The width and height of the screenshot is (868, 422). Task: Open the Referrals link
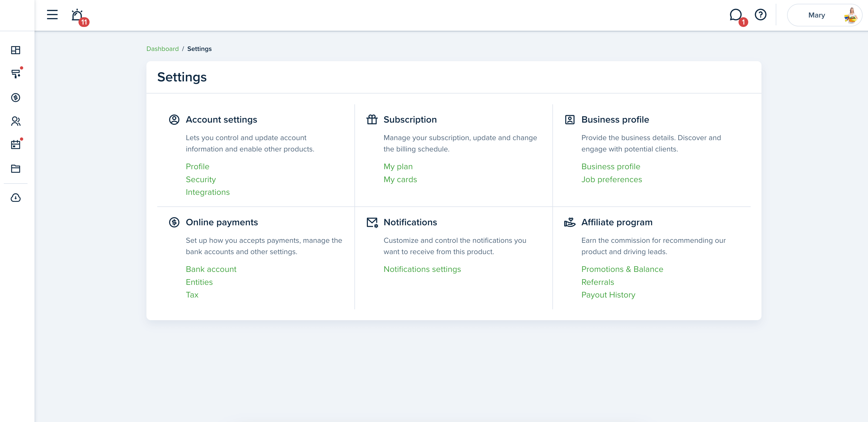click(x=597, y=282)
